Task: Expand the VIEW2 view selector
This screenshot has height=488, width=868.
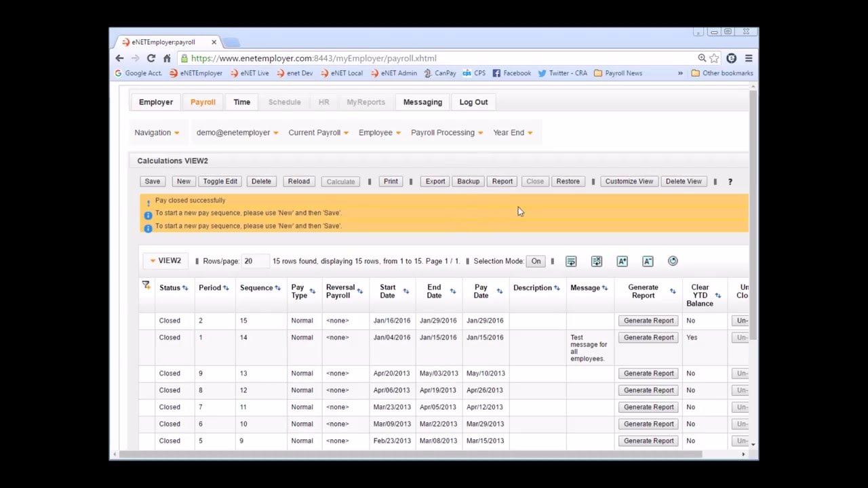Action: 165,261
